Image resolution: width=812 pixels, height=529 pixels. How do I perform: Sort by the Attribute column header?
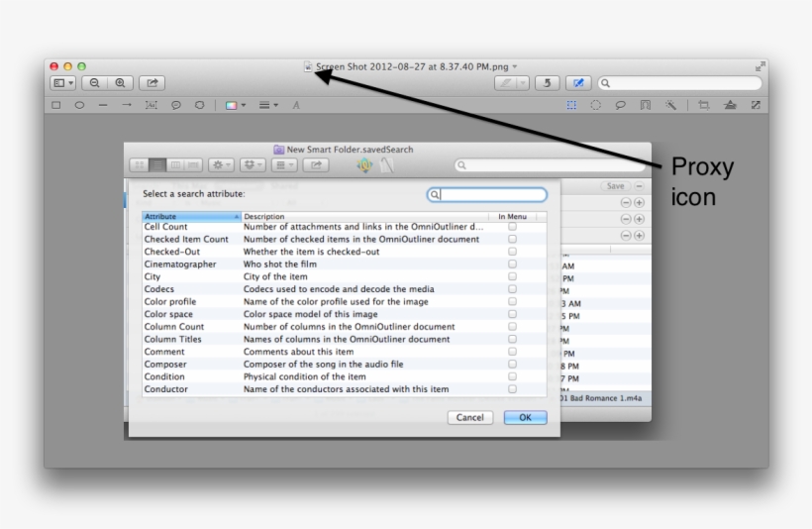pos(190,216)
